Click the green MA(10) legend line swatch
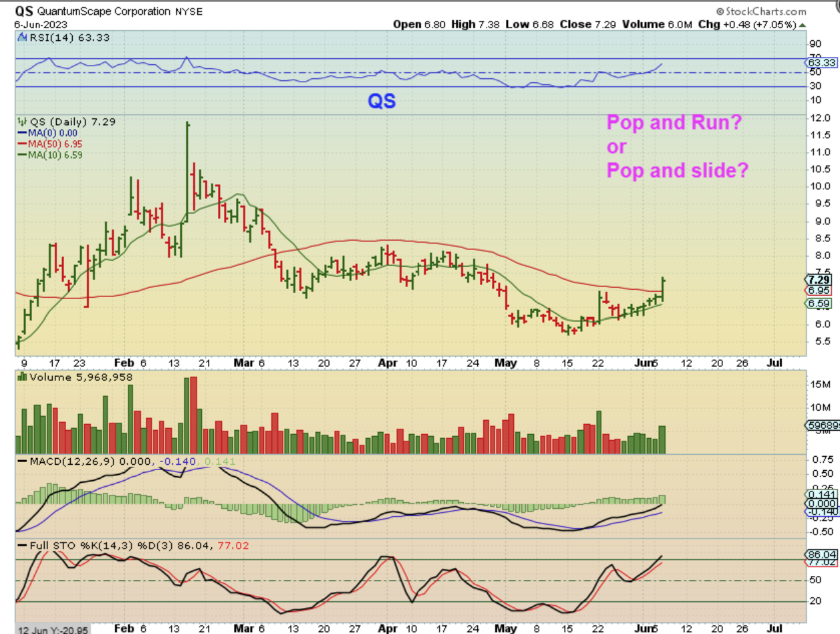This screenshot has height=634, width=840. [21, 154]
